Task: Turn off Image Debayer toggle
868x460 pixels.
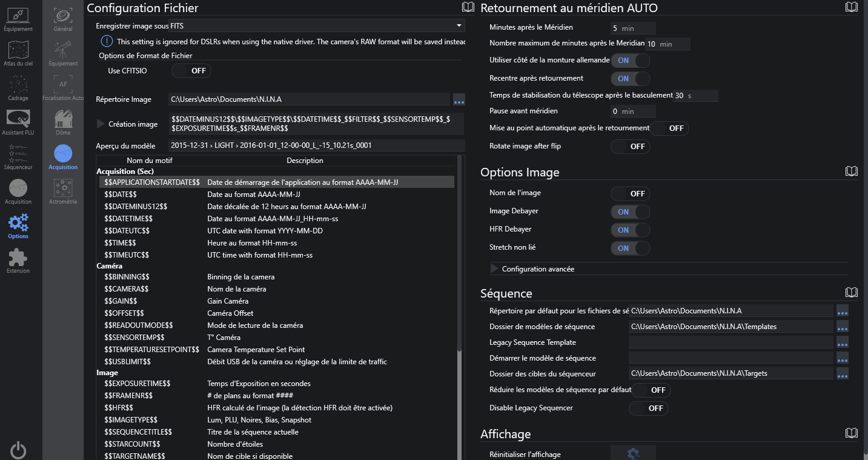Action: tap(630, 212)
